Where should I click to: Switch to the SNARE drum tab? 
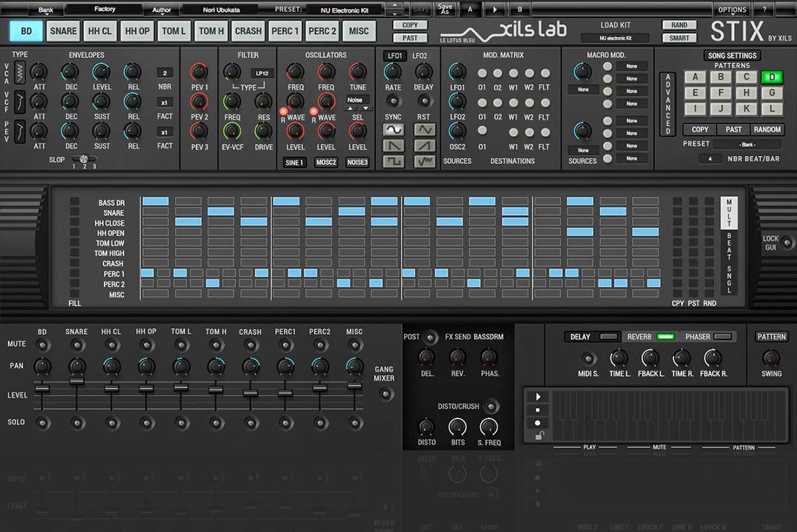coord(63,31)
